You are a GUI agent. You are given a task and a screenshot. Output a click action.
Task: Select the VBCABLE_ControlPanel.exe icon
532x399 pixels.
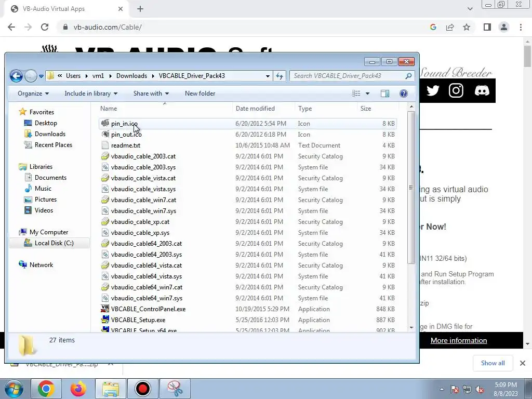click(105, 309)
